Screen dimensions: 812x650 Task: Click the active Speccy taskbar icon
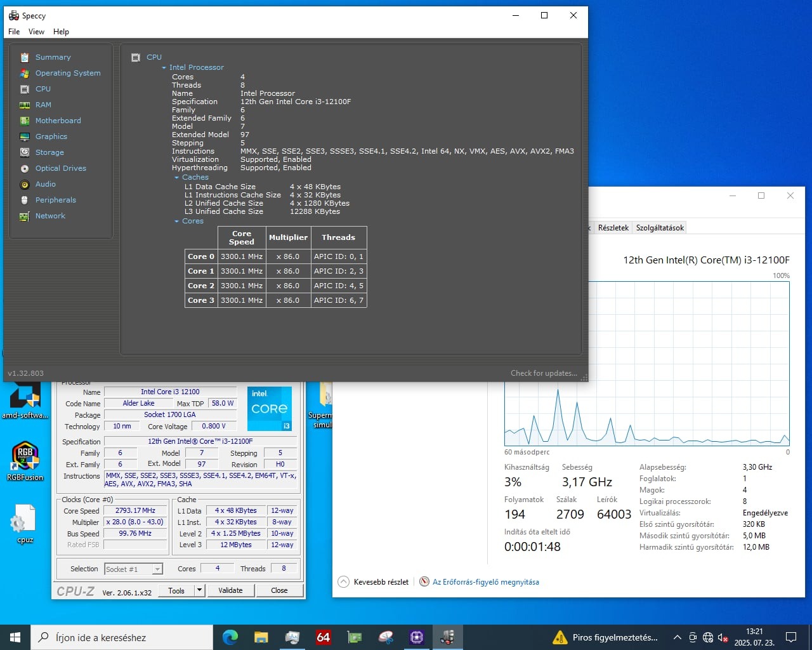(x=448, y=637)
